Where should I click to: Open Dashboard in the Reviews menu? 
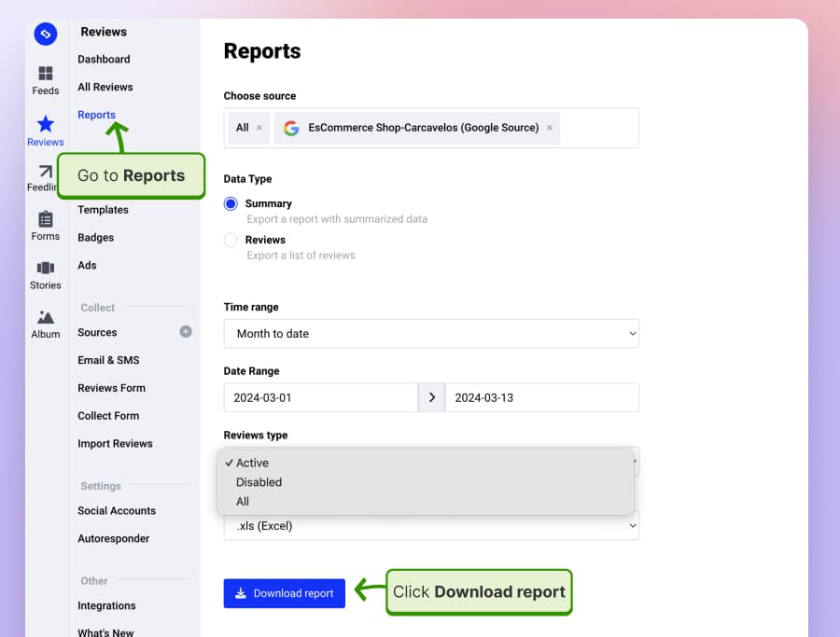(104, 60)
